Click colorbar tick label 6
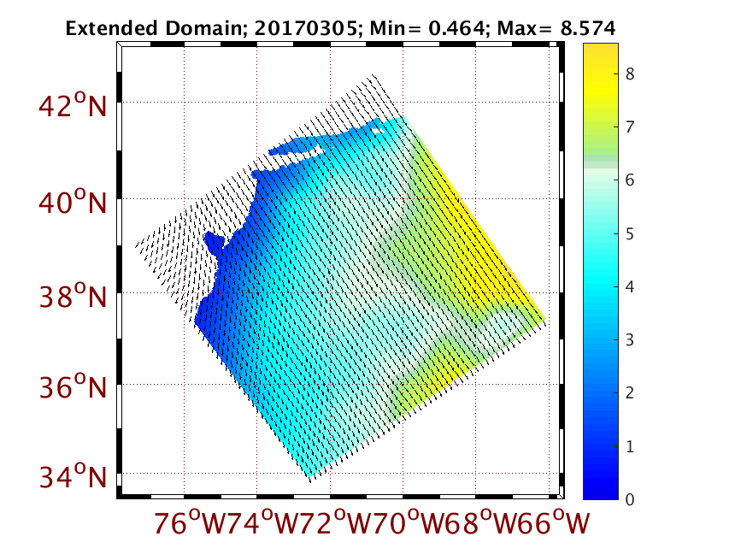 630,180
